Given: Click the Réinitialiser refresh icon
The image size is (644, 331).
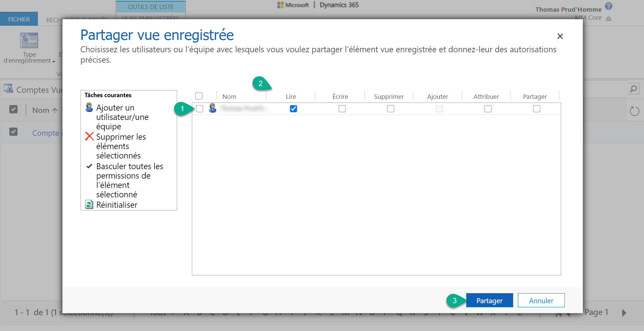Looking at the screenshot, I should coord(89,204).
